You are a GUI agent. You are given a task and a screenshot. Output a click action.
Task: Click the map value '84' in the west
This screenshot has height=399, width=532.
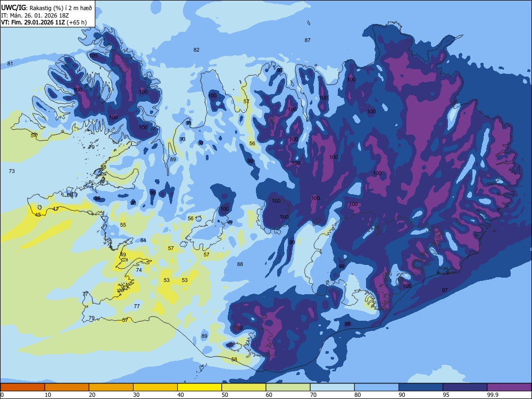point(143,240)
